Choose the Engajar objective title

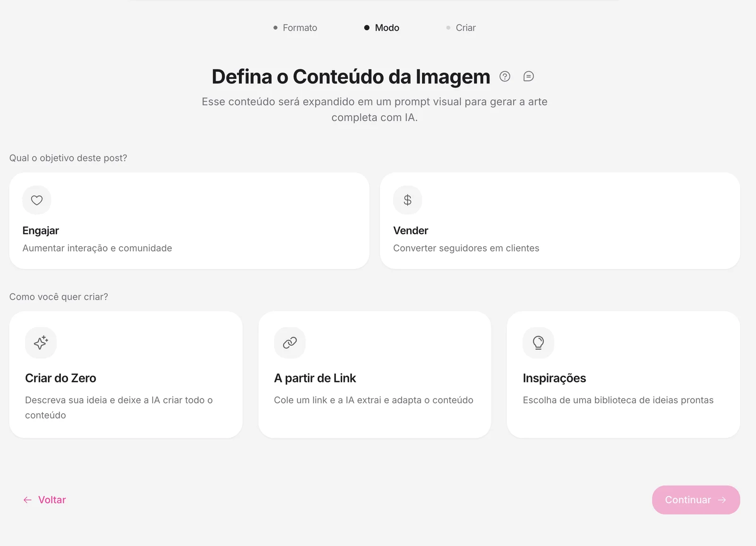[x=41, y=231]
